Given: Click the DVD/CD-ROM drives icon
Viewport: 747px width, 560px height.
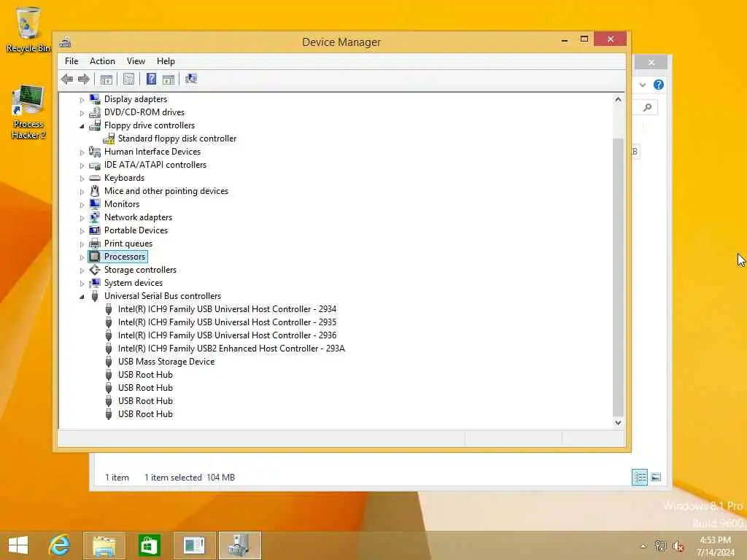Looking at the screenshot, I should pos(95,112).
